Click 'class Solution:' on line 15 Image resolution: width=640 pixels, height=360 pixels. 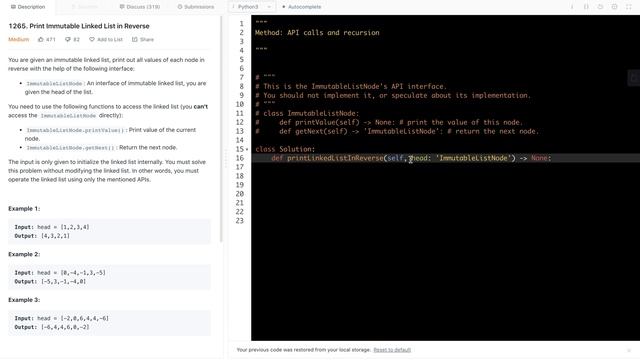285,149
